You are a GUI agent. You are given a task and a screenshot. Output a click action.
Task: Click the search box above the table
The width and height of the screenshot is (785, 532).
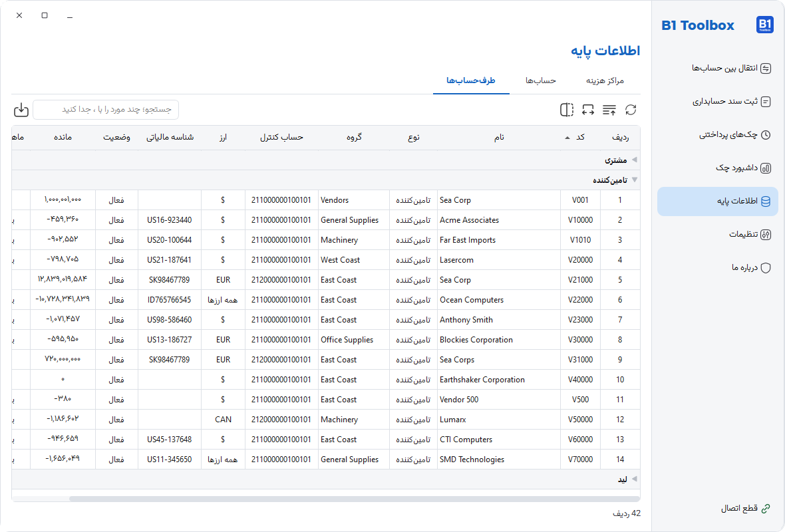tap(106, 110)
